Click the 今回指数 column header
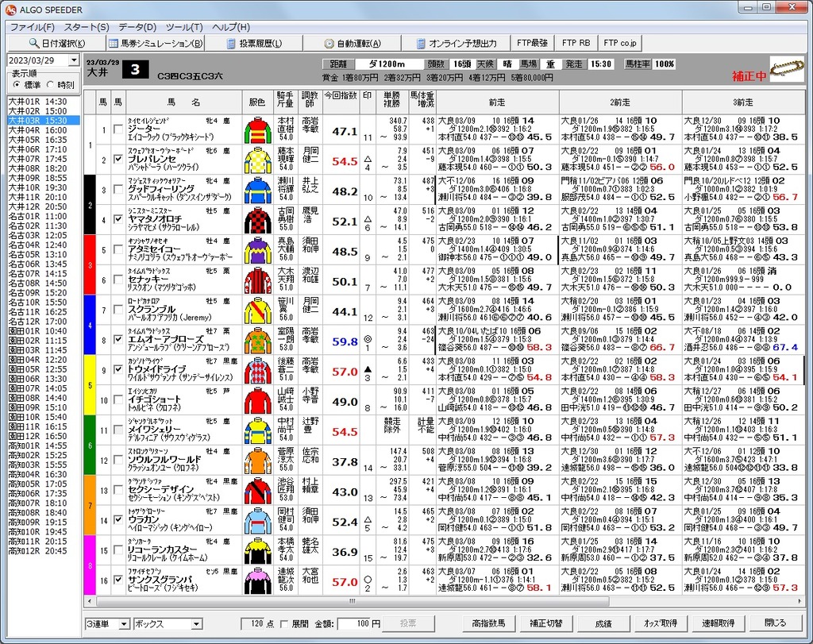The image size is (813, 644). point(341,102)
